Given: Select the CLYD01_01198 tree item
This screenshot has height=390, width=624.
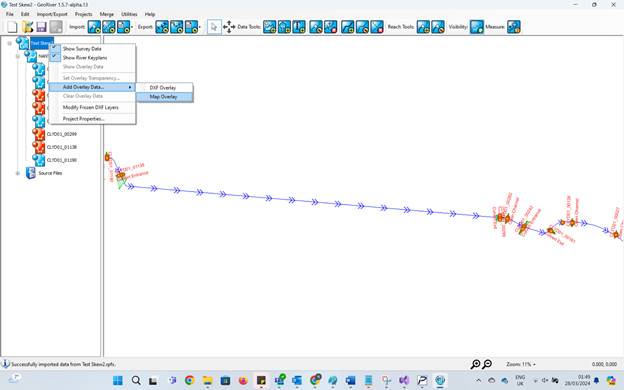Looking at the screenshot, I should [62, 160].
